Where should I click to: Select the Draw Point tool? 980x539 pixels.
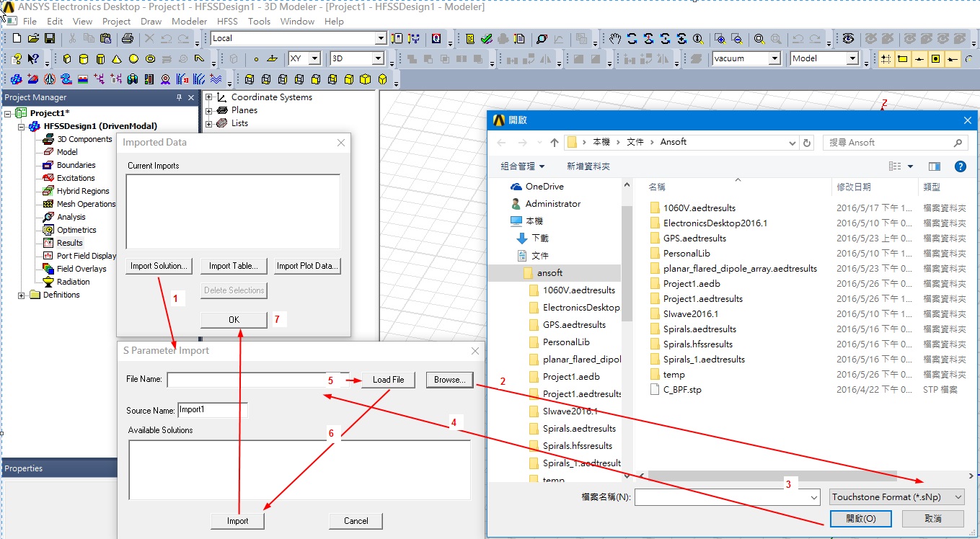(x=256, y=58)
